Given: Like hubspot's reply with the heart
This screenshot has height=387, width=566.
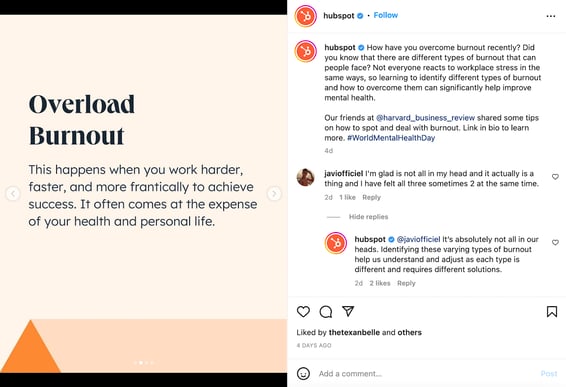Looking at the screenshot, I should [x=555, y=242].
